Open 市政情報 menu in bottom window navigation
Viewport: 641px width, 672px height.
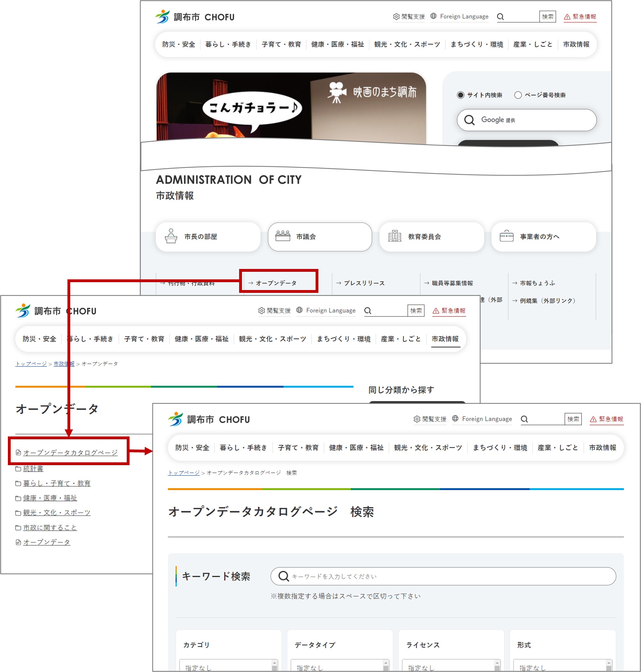point(603,447)
